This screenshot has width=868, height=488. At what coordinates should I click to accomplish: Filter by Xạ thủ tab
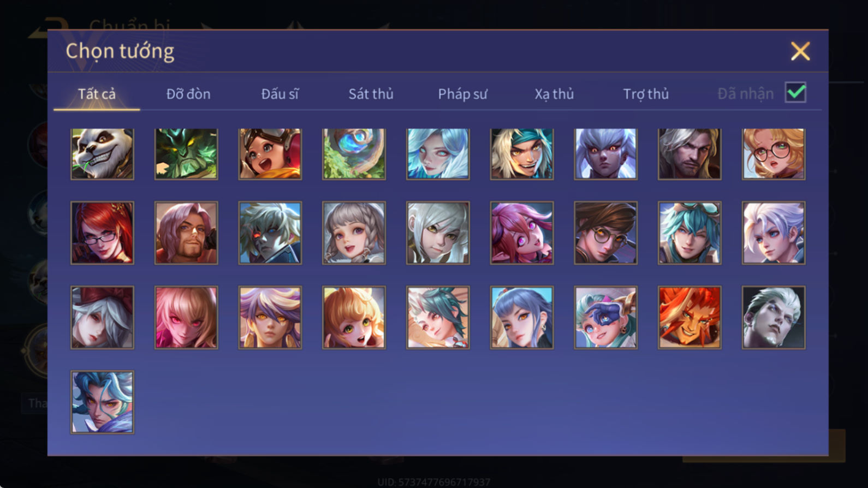point(554,94)
